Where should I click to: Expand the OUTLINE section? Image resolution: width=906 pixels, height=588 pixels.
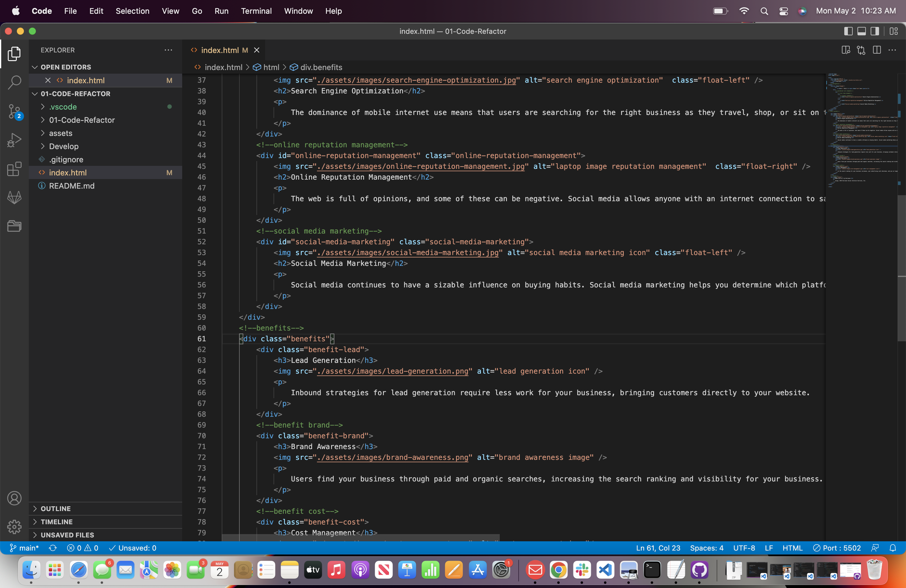point(105,508)
